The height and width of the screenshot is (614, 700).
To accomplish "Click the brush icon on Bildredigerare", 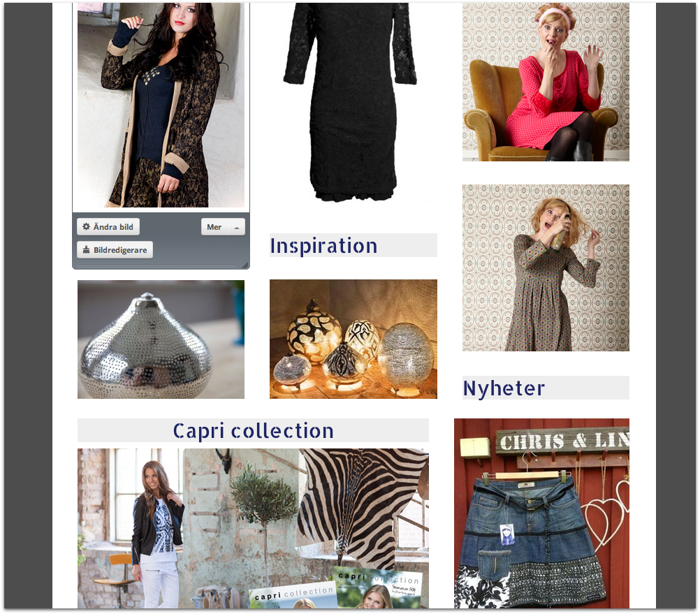I will [86, 250].
